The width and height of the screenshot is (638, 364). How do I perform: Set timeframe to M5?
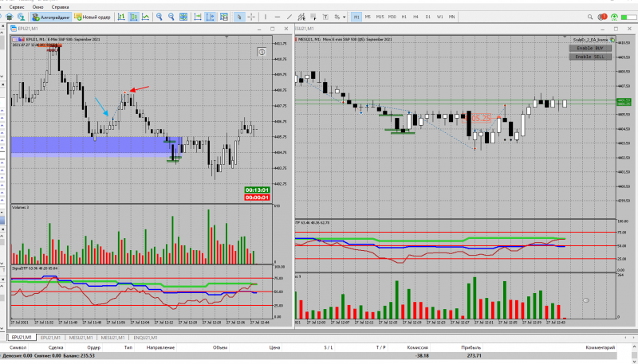coord(368,17)
